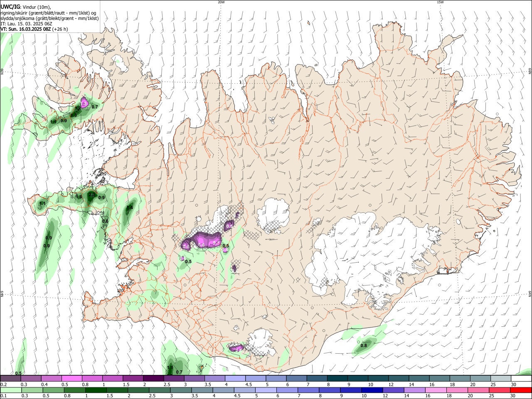Select the darkest purple 2 snow legend swatch
Image resolution: width=532 pixels, height=399 pixels.
(153, 378)
